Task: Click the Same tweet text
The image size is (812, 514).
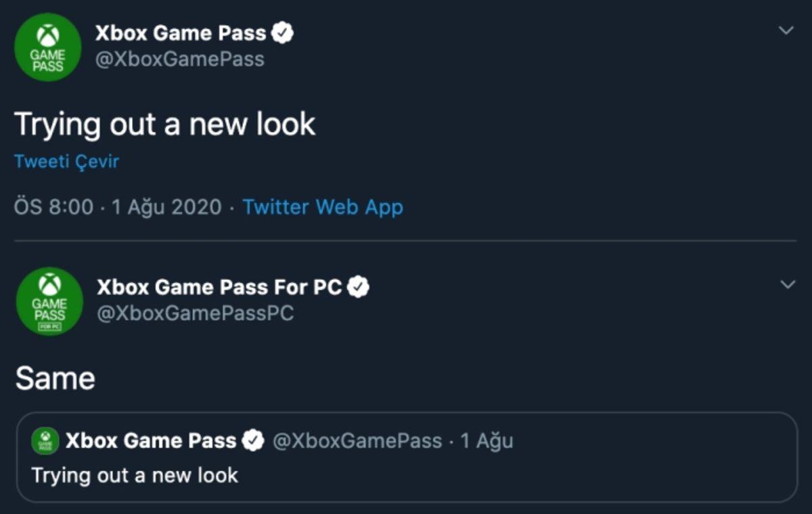Action: [x=55, y=377]
